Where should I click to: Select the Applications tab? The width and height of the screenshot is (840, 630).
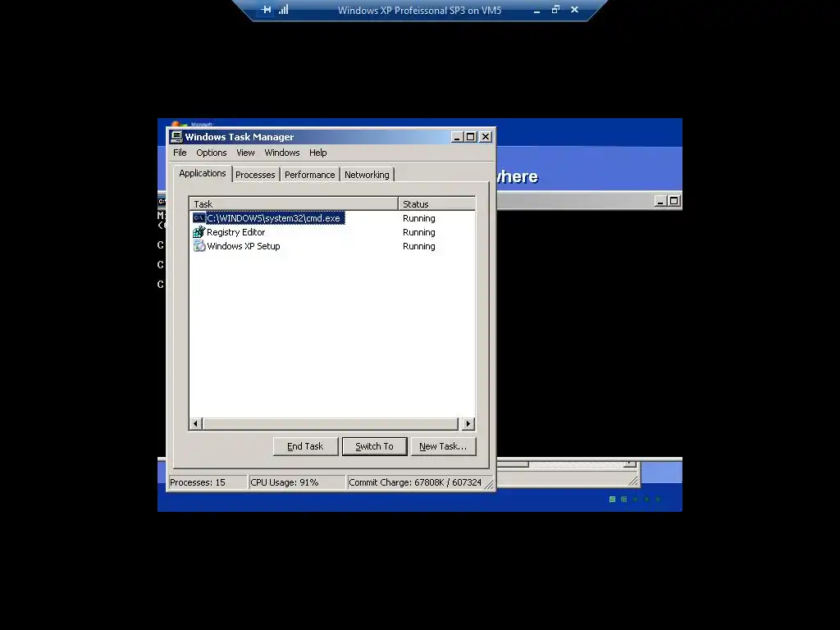click(x=203, y=173)
